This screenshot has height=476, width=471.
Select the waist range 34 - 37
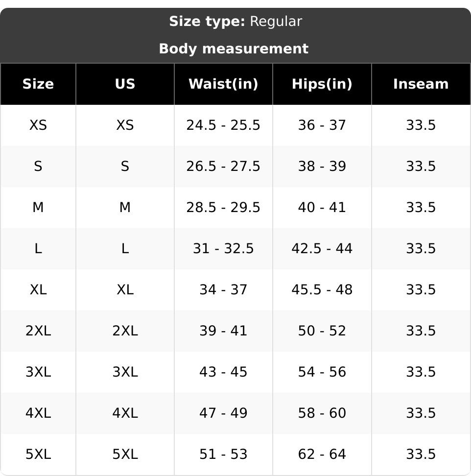click(223, 290)
